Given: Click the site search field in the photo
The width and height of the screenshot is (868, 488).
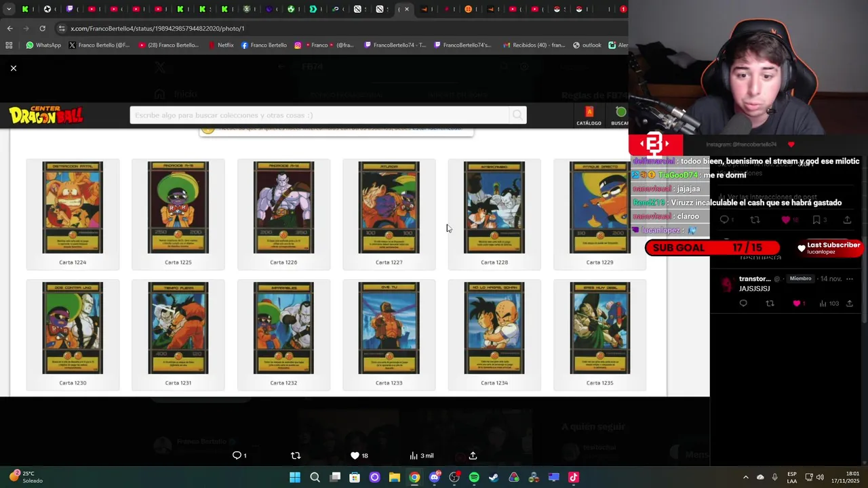Looking at the screenshot, I should coord(319,115).
